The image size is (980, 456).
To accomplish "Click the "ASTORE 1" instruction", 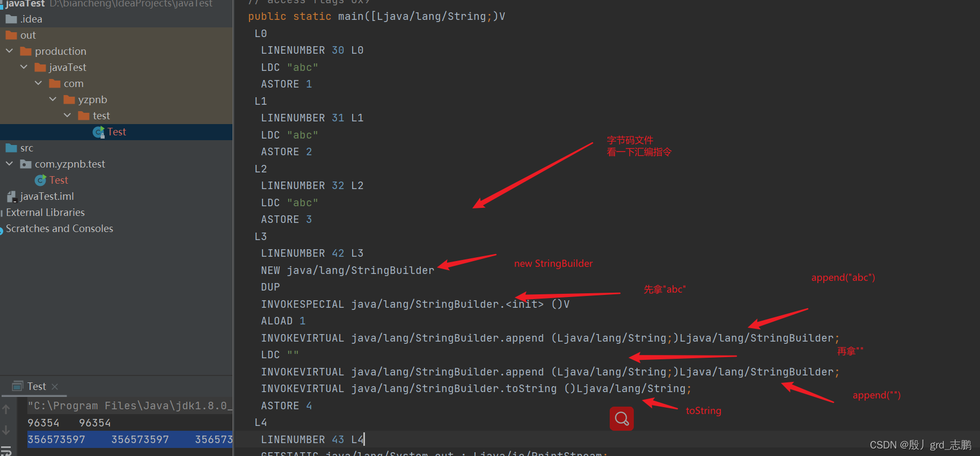I will [287, 84].
